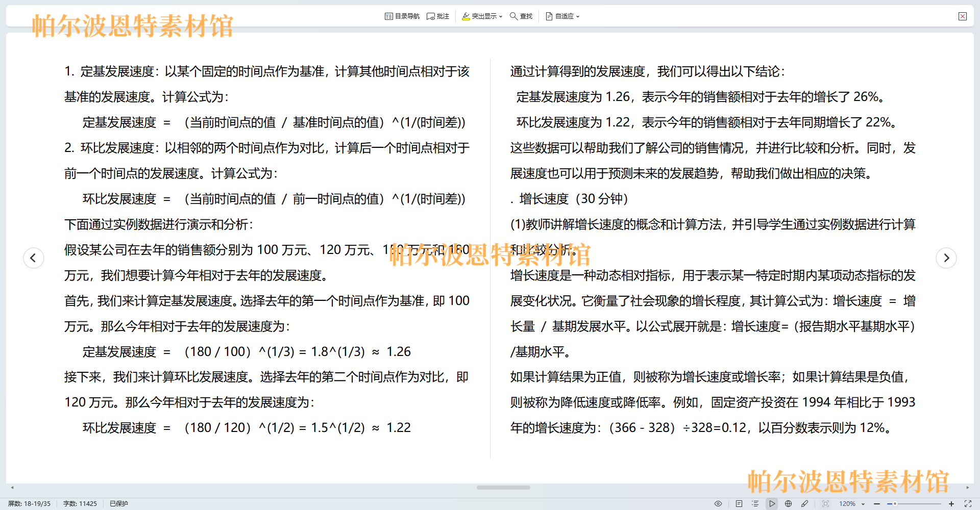Click the heading '增长速度（30 分钟）'

tap(574, 198)
